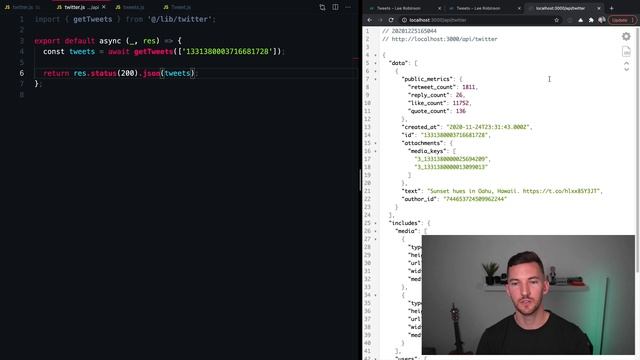
Task: Collapse the "media" array on line 26
Action: [x=376, y=231]
